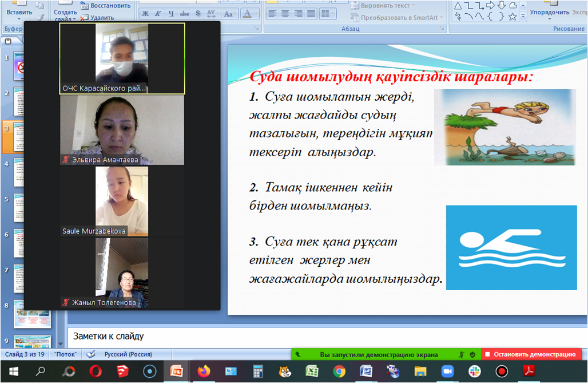Open Firefox from the taskbar

[204, 372]
